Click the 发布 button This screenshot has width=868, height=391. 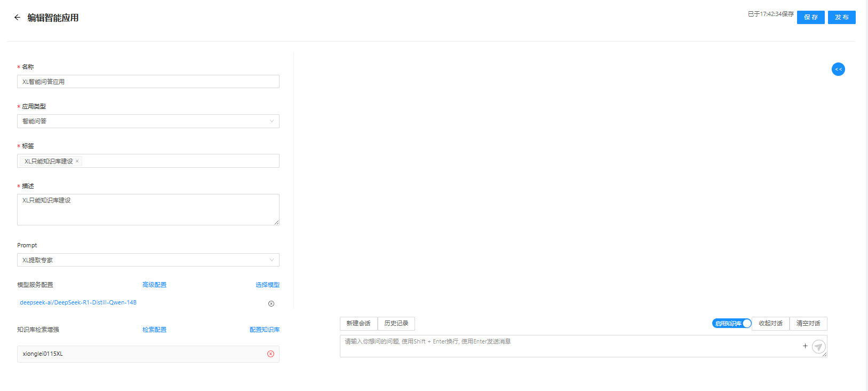point(841,18)
